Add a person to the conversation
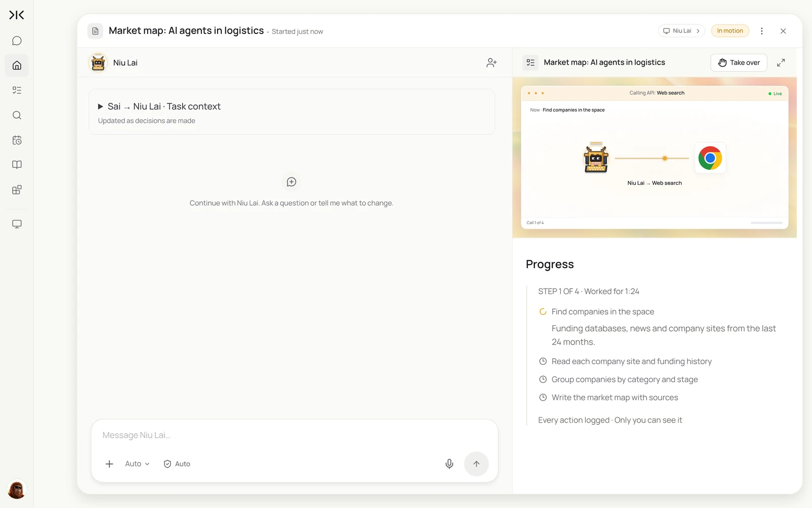 [x=491, y=62]
